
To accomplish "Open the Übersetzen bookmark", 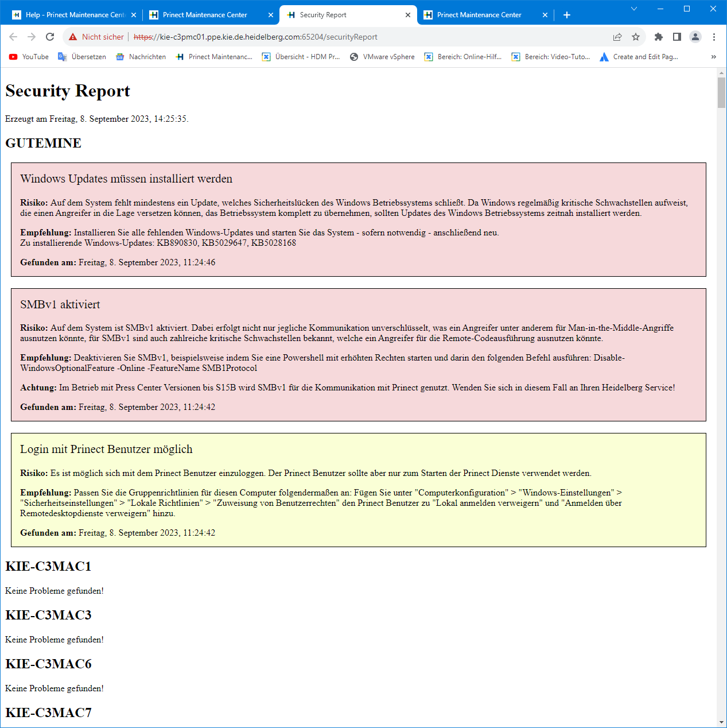I will [x=82, y=57].
